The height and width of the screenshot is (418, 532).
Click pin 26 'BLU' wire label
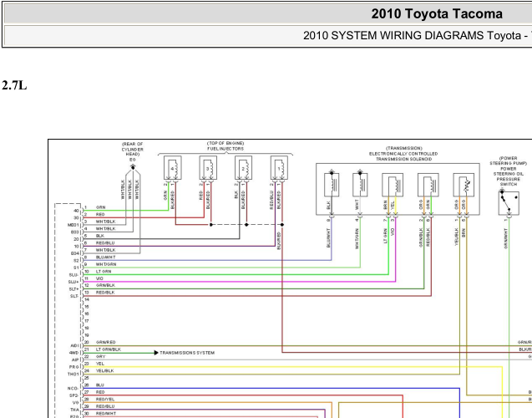point(100,385)
